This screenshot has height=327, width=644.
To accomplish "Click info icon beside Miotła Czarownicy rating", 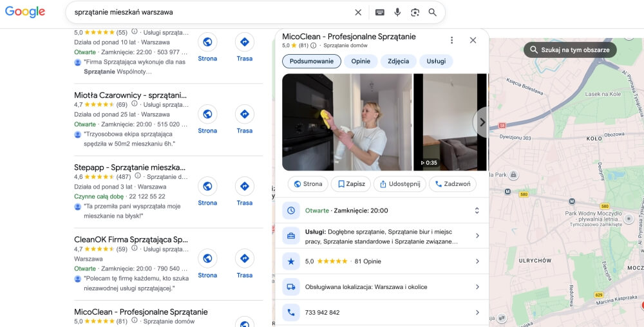I will 135,104.
